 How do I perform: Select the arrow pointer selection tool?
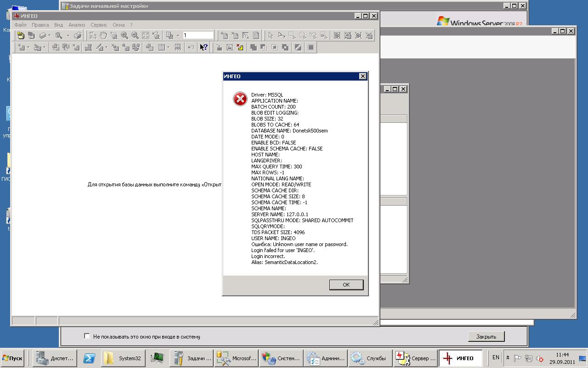pyautogui.click(x=271, y=35)
